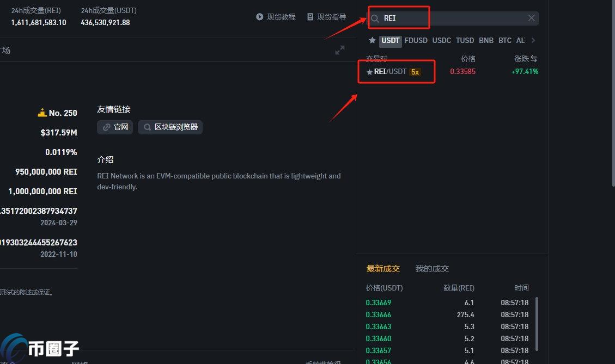The image size is (615, 364).
Task: Click the price 0.33585
Action: (463, 72)
